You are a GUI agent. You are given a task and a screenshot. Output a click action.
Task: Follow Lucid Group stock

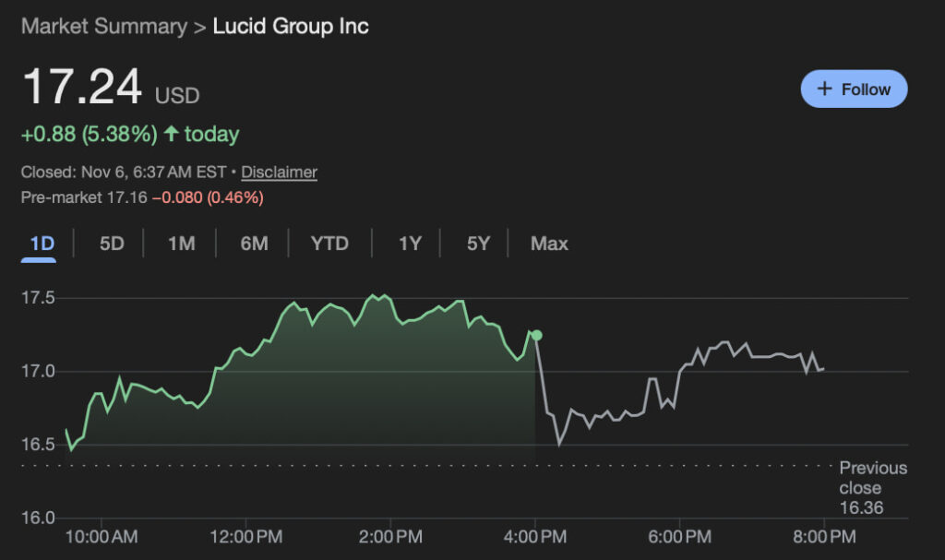[854, 89]
